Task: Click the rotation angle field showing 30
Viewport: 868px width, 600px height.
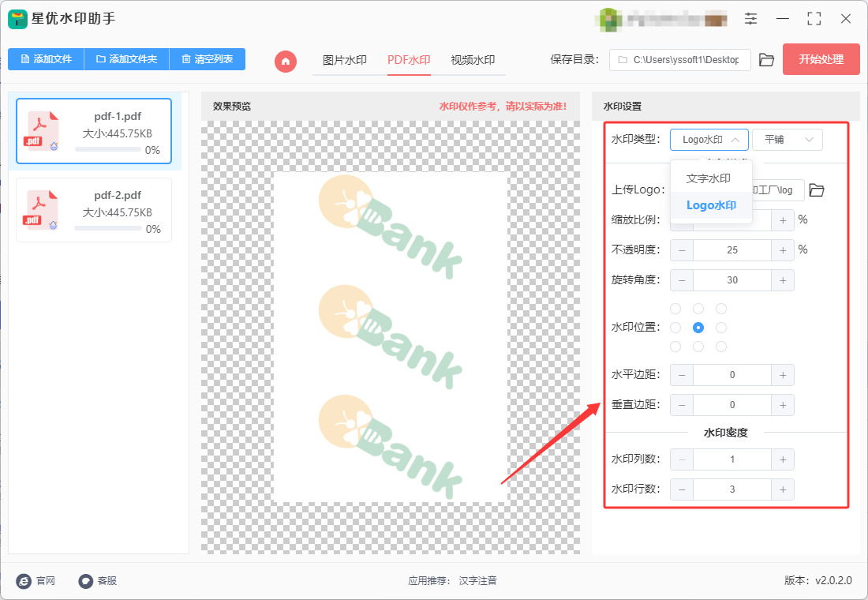Action: point(732,280)
